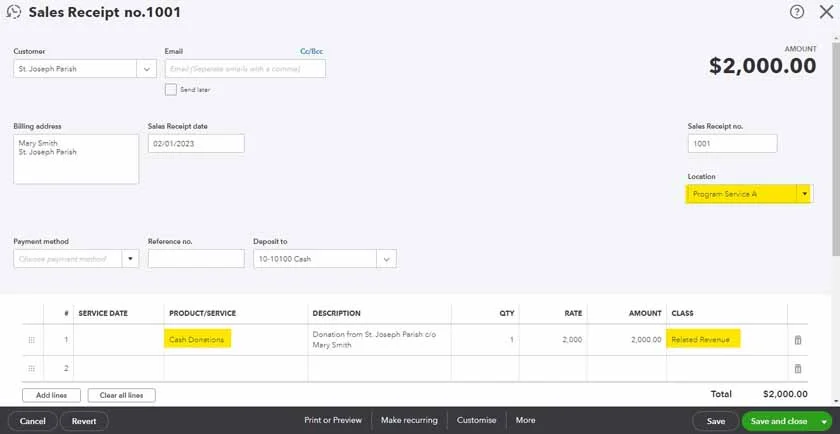
Task: Open the help question mark icon
Action: pos(797,12)
